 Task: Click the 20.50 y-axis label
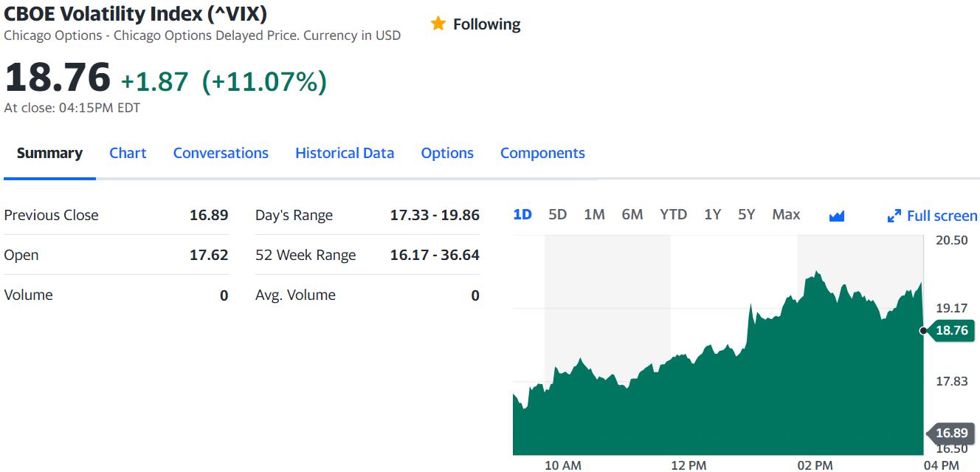pos(951,240)
